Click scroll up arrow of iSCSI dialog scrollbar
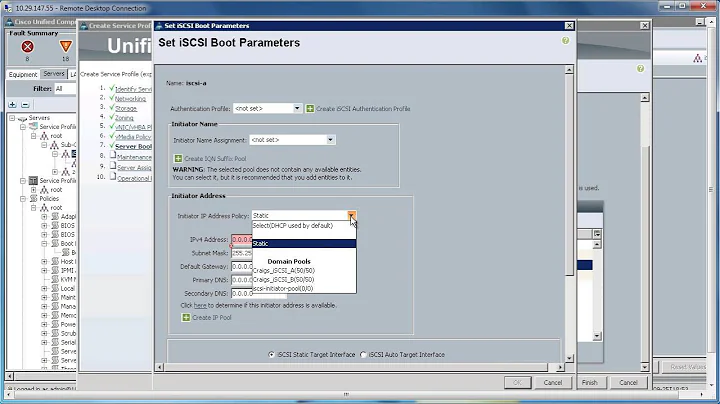The width and height of the screenshot is (720, 404). (569, 70)
